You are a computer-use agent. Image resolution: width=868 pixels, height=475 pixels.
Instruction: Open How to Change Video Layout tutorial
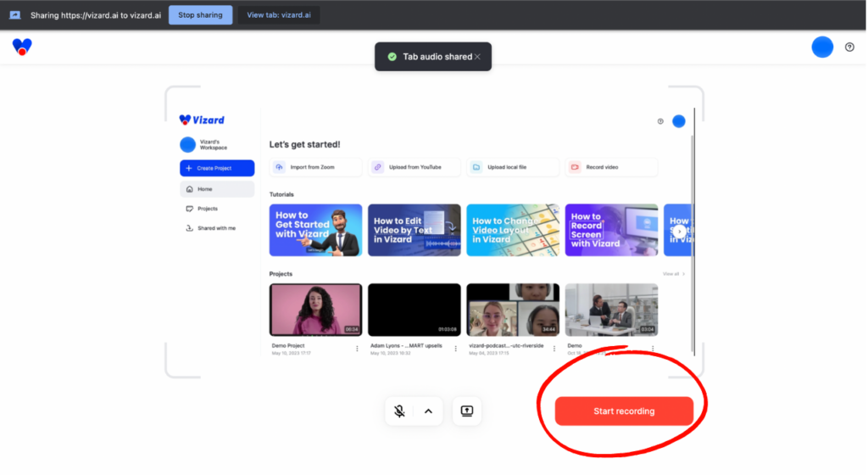[x=513, y=231]
